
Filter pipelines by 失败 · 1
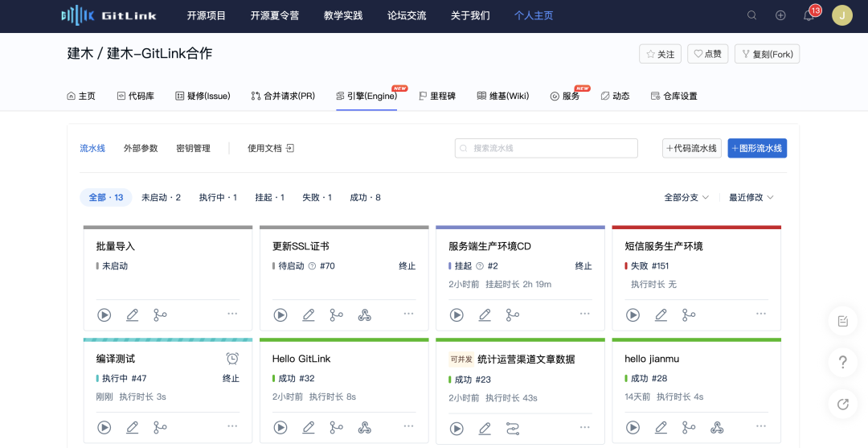point(317,197)
